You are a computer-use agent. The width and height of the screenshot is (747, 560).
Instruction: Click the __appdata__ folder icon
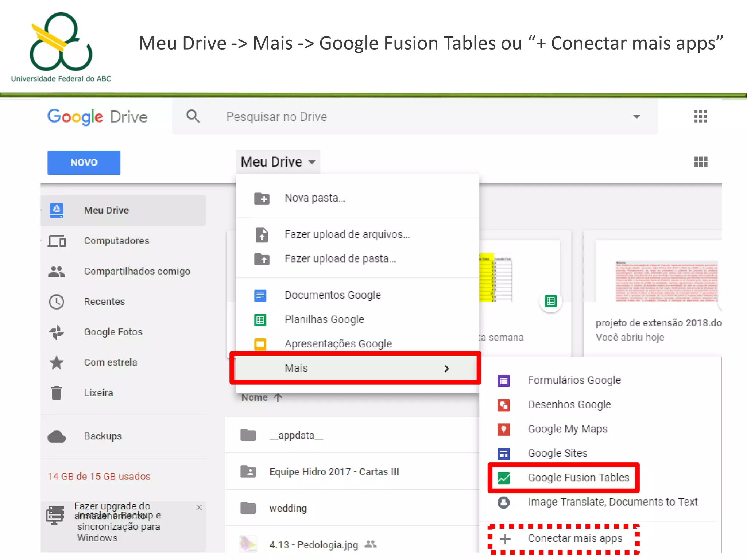[248, 435]
